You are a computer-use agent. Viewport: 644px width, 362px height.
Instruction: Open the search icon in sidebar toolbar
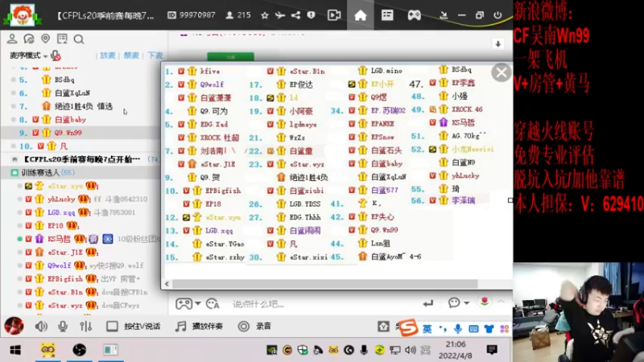[x=78, y=39]
